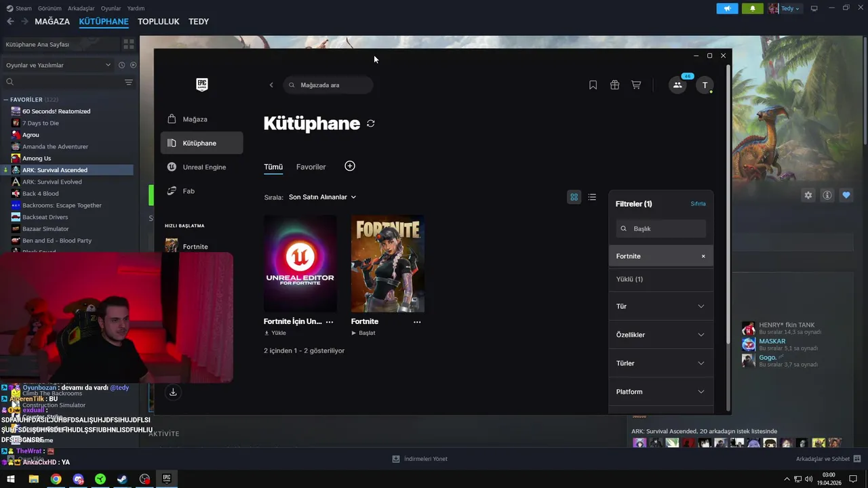Select Among Us in Steam library
Screen dimensions: 868x488
37,159
